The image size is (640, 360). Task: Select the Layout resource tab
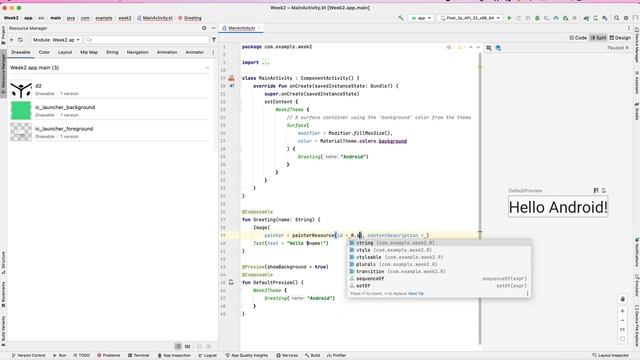pos(65,52)
